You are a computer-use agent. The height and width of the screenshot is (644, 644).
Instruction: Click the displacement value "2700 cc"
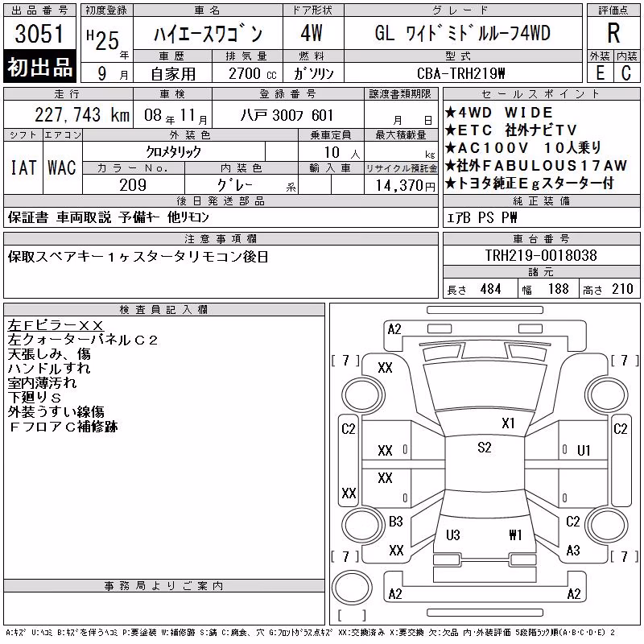point(252,73)
